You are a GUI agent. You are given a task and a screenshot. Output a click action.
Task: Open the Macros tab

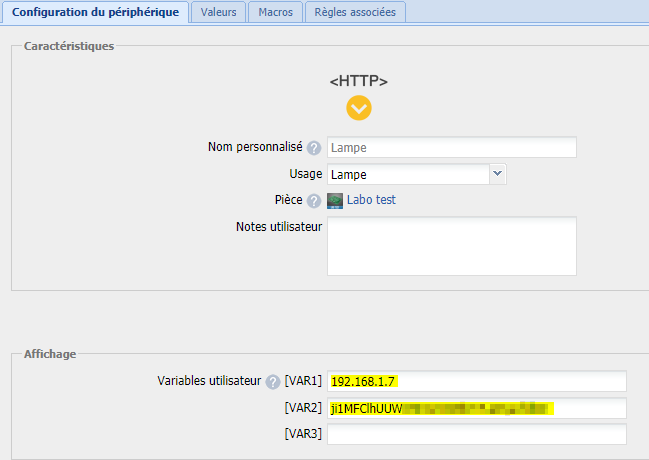(x=275, y=13)
